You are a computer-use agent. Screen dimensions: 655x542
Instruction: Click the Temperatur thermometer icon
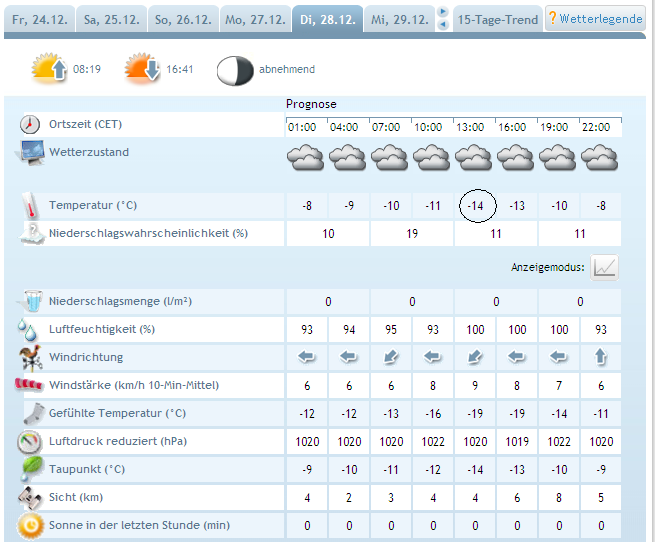point(30,206)
